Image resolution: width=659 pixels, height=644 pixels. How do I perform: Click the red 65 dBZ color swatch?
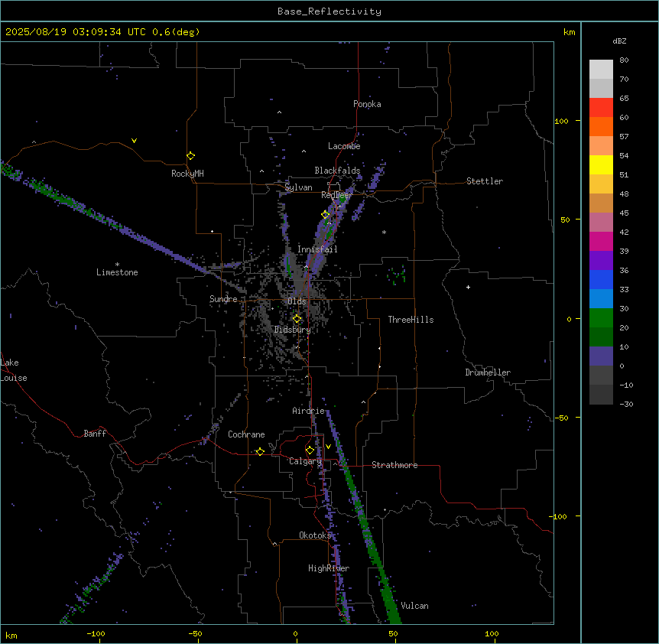pyautogui.click(x=601, y=107)
